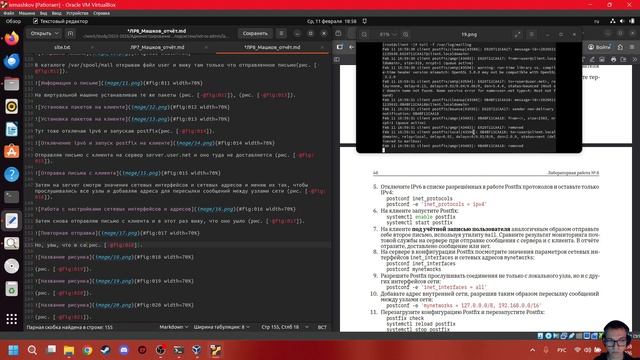Screen dimensions: 640x360
Task: Open GNOME system status menu
Action: tap(622, 21)
